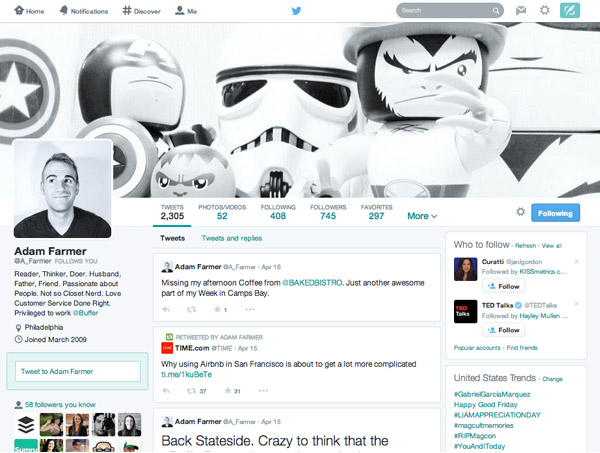600x453 pixels.
Task: Open the Following count 408
Action: (x=278, y=212)
